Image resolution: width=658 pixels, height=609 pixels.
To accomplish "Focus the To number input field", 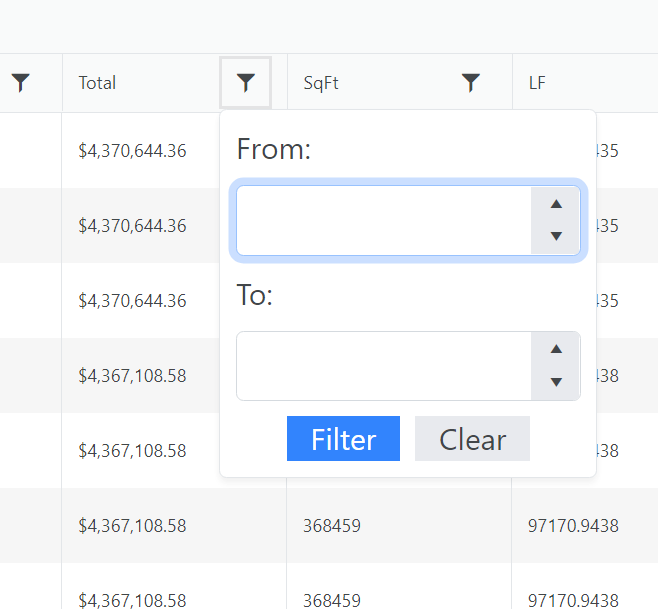I will click(384, 366).
